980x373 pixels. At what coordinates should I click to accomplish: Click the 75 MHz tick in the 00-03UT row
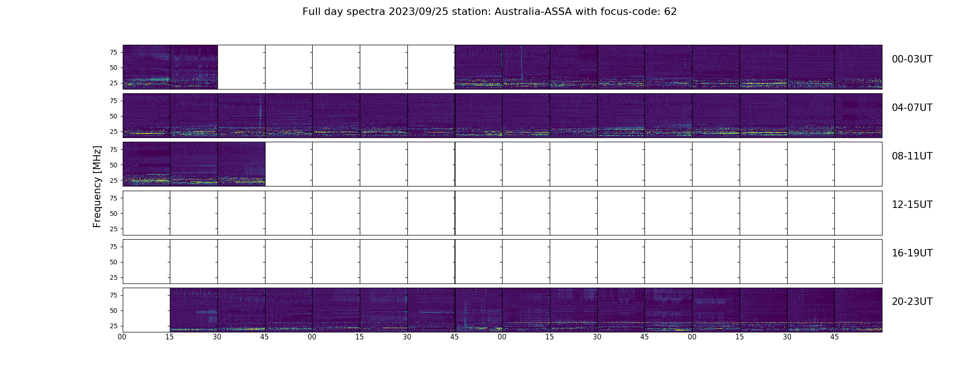pos(113,52)
